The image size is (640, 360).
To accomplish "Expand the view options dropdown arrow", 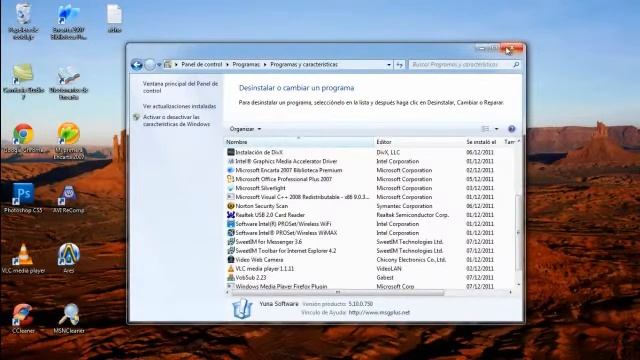I will pos(496,129).
